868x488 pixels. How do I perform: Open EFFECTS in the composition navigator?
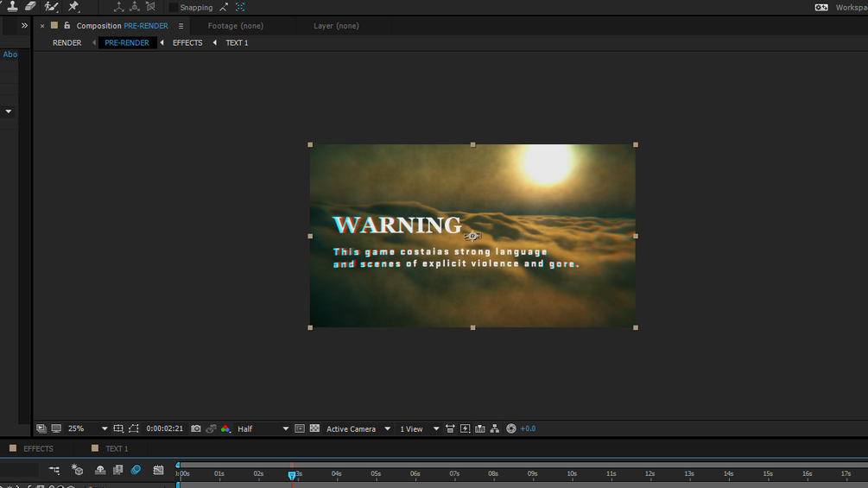click(187, 42)
